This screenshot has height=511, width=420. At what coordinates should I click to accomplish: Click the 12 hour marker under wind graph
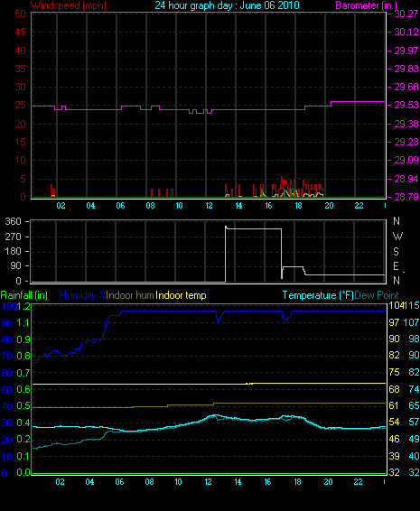(209, 206)
